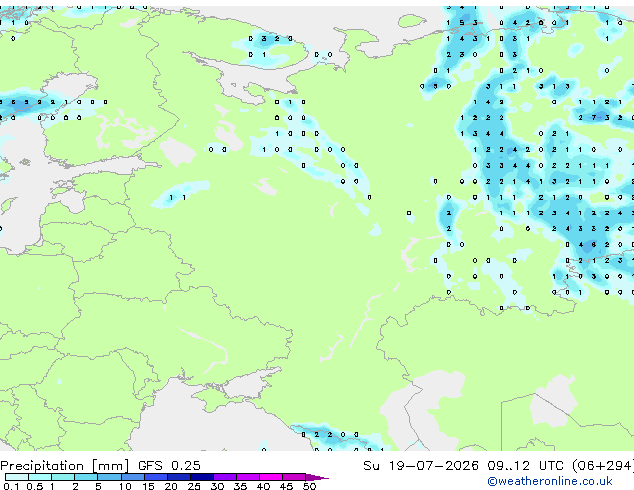Click the 40–45 mm magenta legend swatch

pyautogui.click(x=271, y=477)
